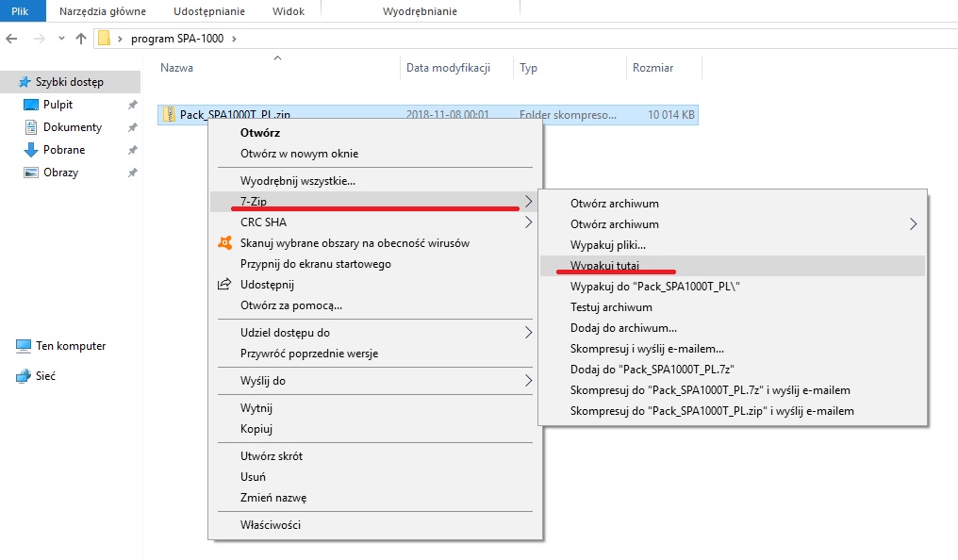Image resolution: width=958 pixels, height=560 pixels.
Task: Choose Zmień nazwę to rename
Action: 273,498
